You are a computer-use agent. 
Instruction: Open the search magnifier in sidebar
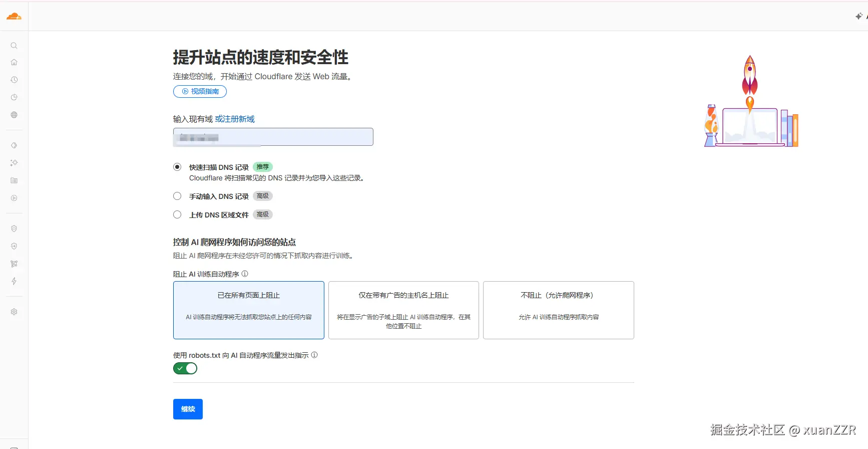coord(14,46)
